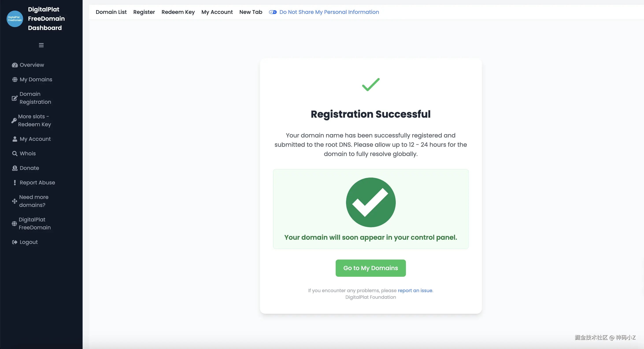Open the Domain List menu item
The width and height of the screenshot is (644, 349).
click(111, 12)
